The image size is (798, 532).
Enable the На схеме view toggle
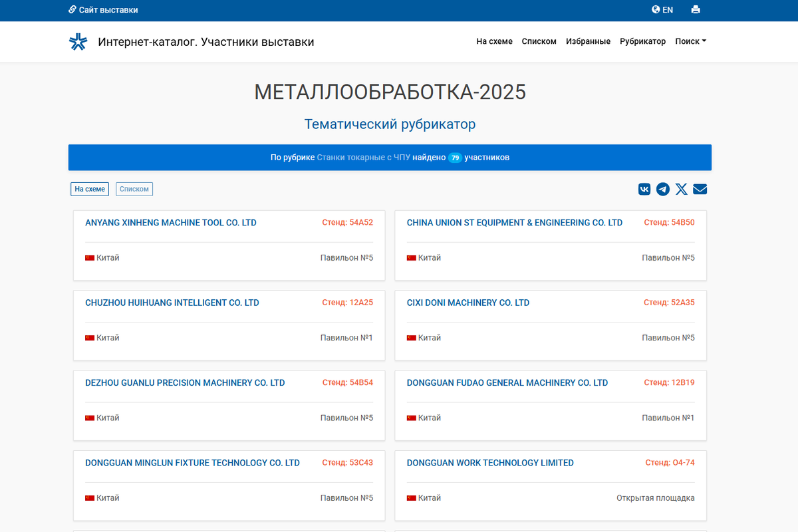89,189
